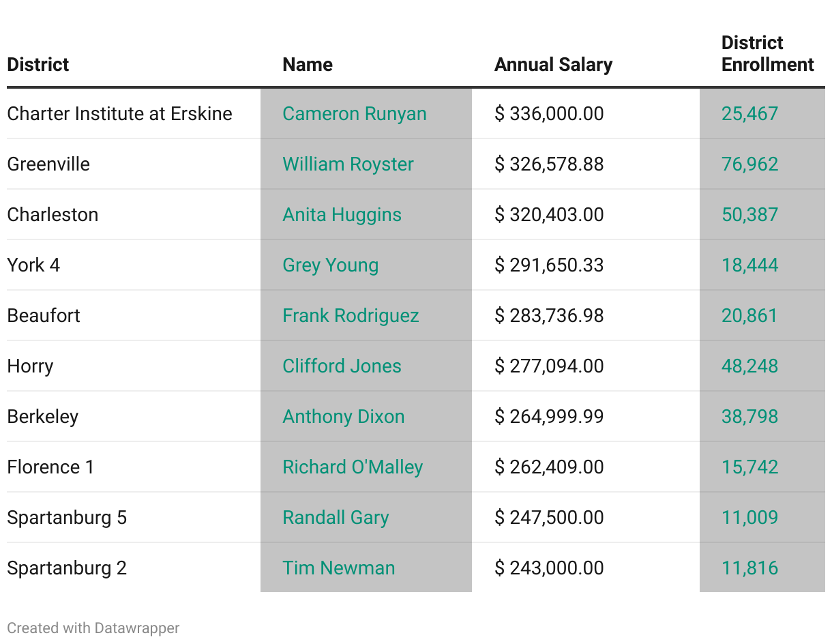Click on the Grey Young name
The width and height of the screenshot is (832, 644).
[330, 265]
